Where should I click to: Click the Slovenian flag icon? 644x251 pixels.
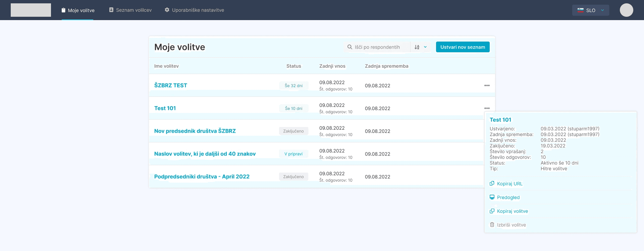(x=581, y=10)
